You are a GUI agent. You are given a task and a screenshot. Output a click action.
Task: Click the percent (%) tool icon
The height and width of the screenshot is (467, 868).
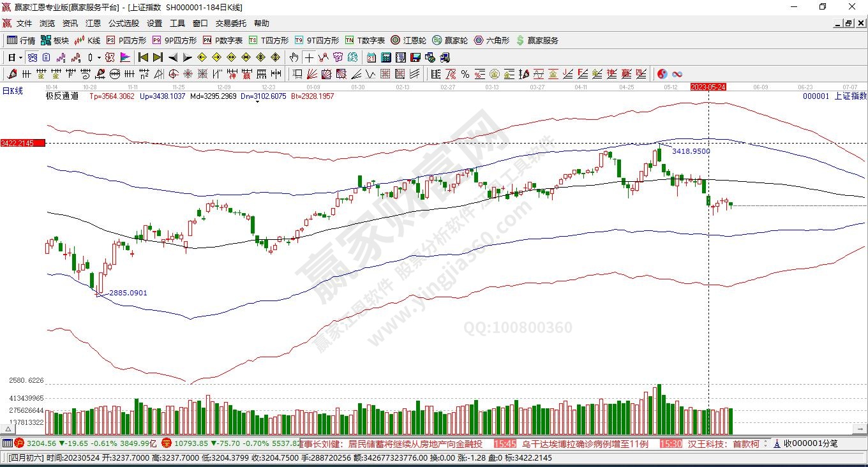coord(465,74)
